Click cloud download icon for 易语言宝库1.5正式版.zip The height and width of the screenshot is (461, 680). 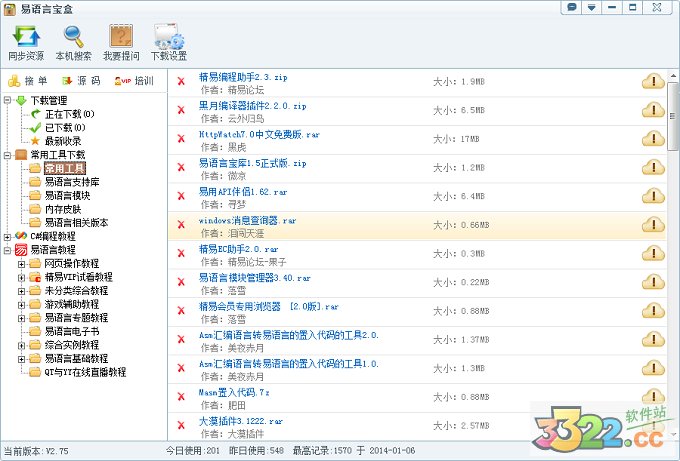point(653,167)
